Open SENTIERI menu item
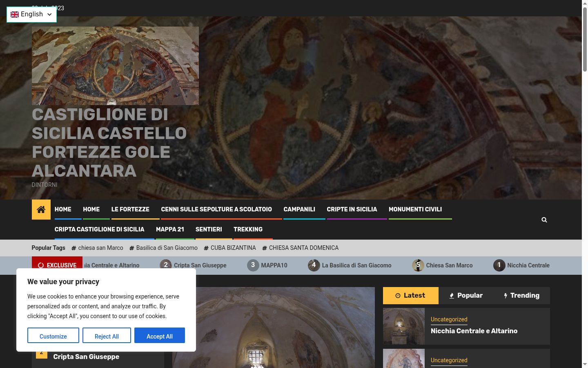This screenshot has height=368, width=588. [209, 229]
